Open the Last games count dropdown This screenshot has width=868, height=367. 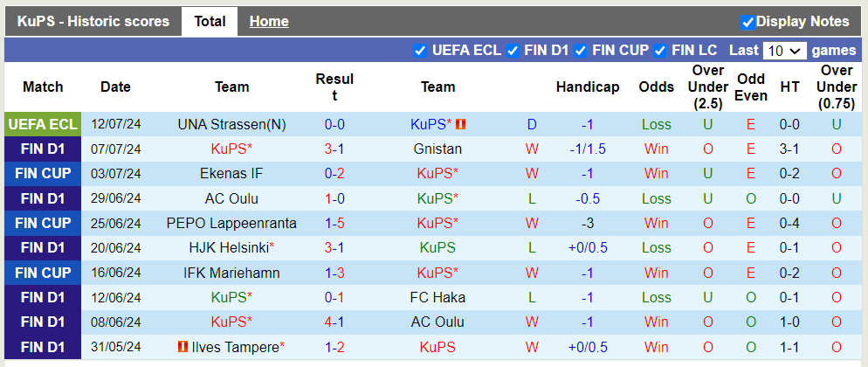coord(783,51)
